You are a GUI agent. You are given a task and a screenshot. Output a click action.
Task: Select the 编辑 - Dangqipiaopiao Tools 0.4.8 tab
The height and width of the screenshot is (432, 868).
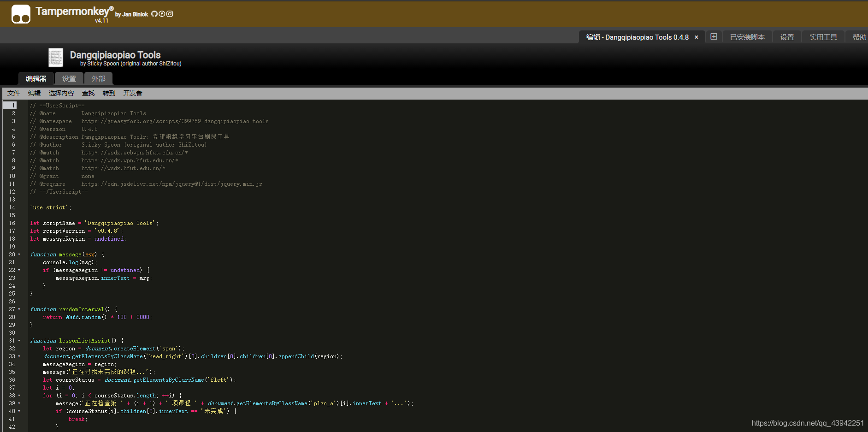[637, 37]
